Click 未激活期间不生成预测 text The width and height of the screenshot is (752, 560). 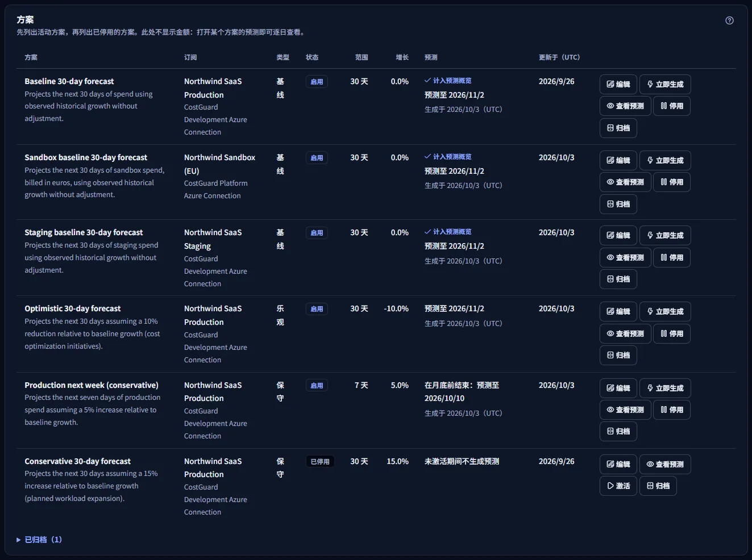[462, 461]
